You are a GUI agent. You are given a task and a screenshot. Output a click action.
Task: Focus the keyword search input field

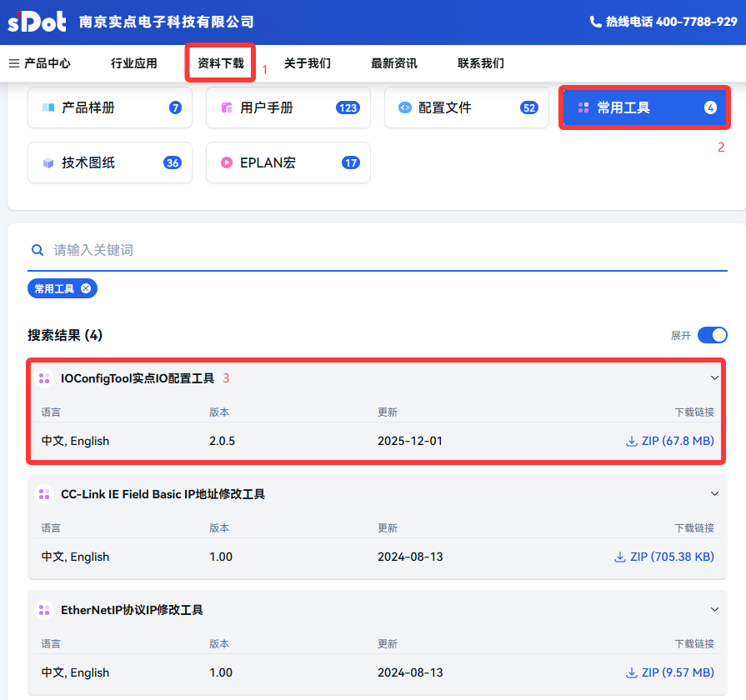383,250
